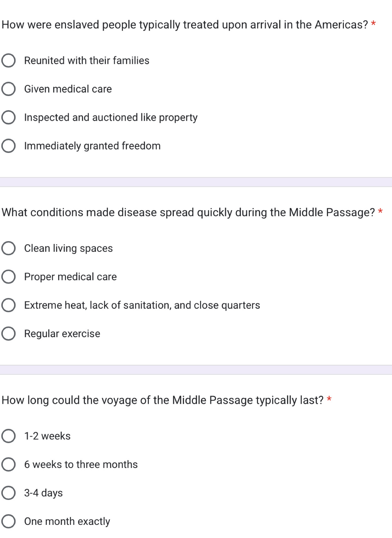Select the "Clean living spaces" radio button
Viewport: 392px width, 538px height.
[x=8, y=248]
